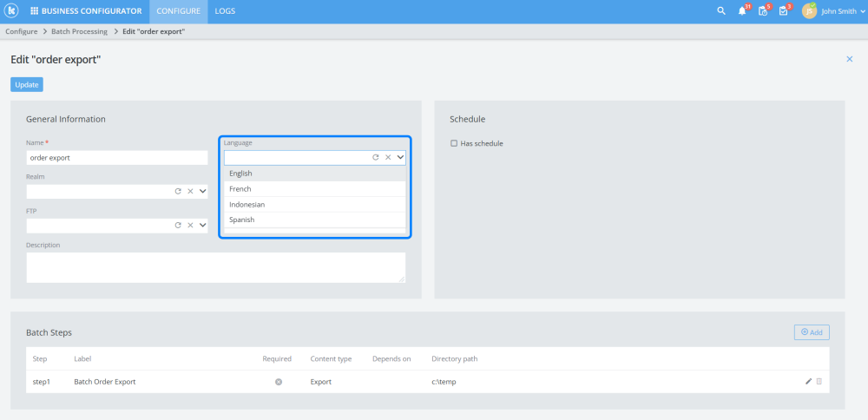Click the 'Required' column header
868x420 pixels.
277,358
